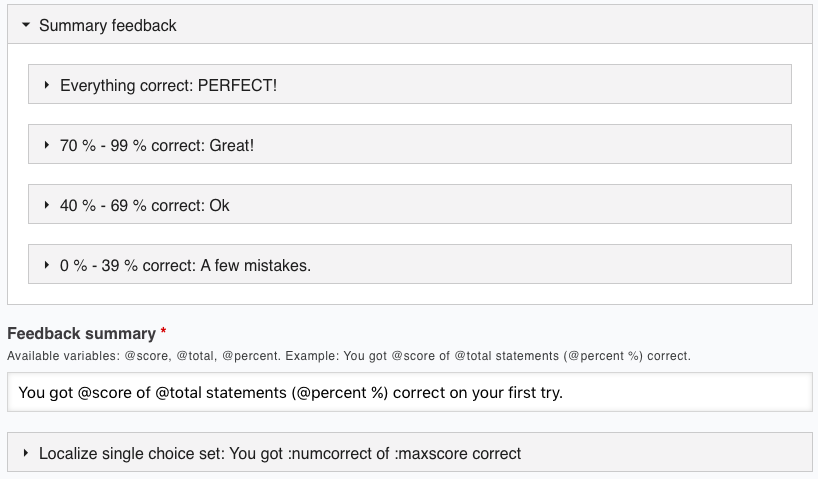The image size is (818, 479).
Task: Click the triangle next to "40 % - 69 % correct"
Action: tap(47, 205)
